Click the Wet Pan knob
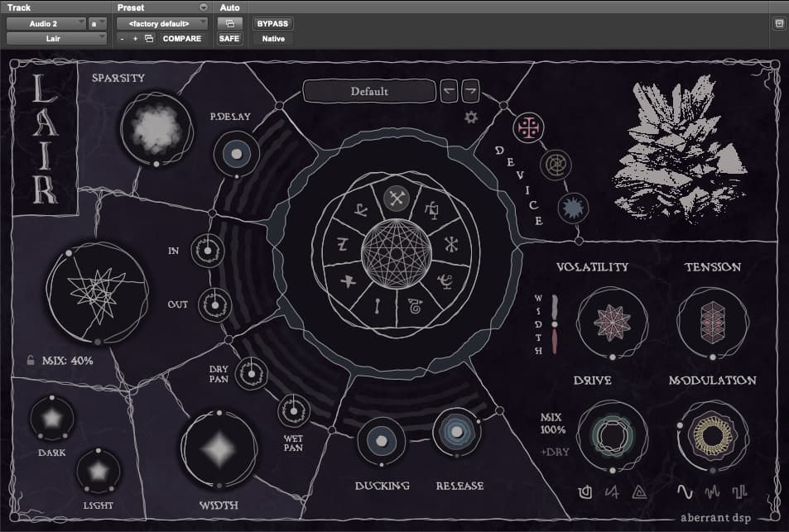The height and width of the screenshot is (532, 789). point(294,411)
